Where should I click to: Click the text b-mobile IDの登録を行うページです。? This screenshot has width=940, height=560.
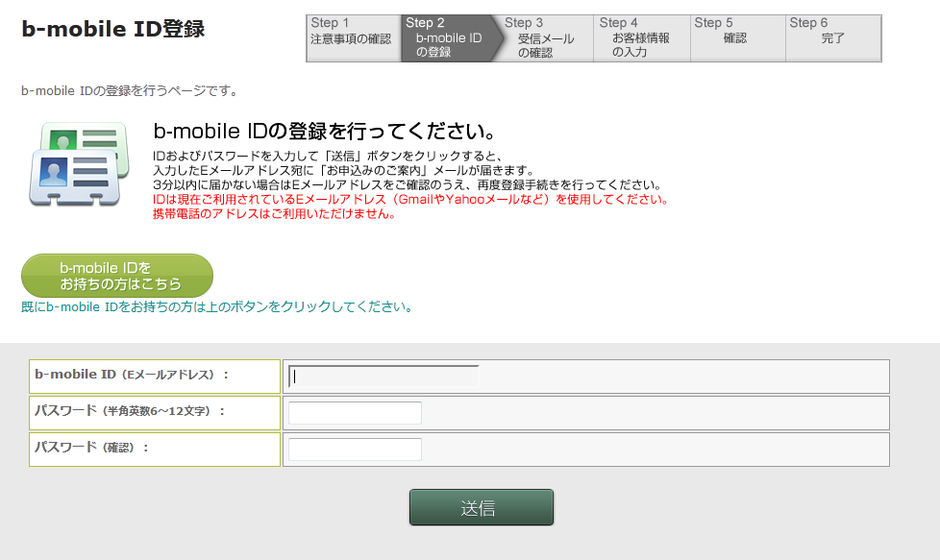point(132,91)
